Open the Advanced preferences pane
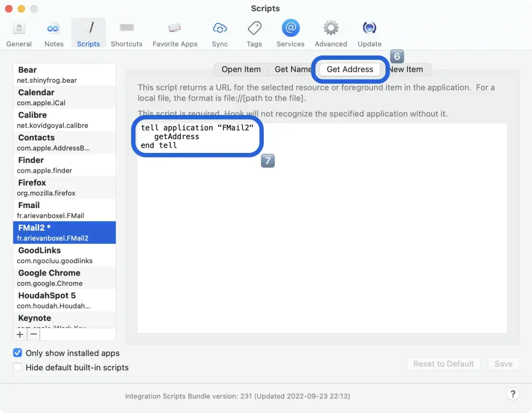Image resolution: width=532 pixels, height=413 pixels. [x=331, y=34]
